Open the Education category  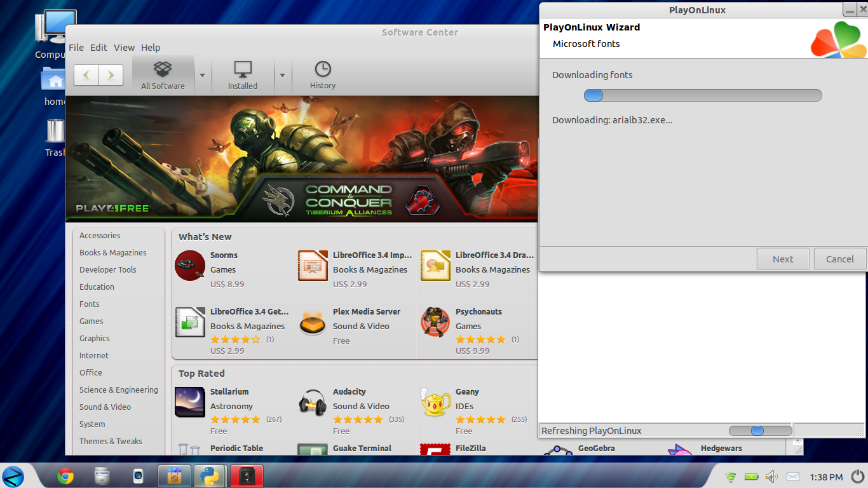[97, 287]
